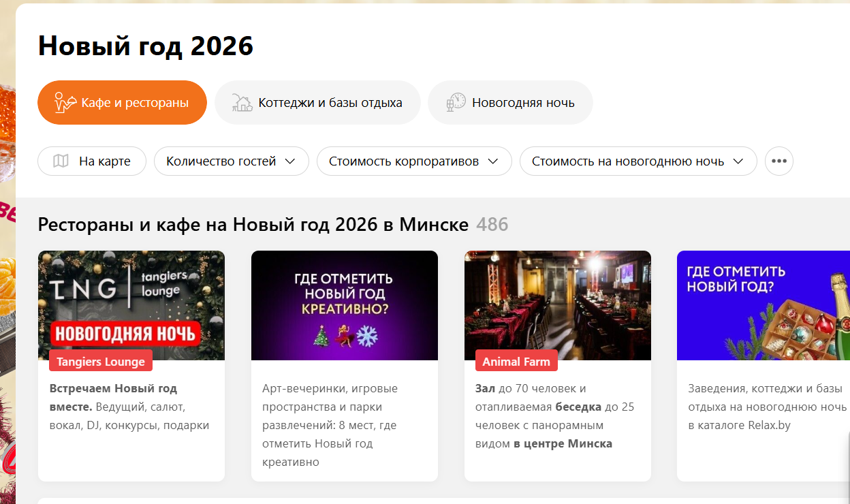Switch to the Новогодняя ночь tab
Image resolution: width=850 pixels, height=504 pixels.
click(x=510, y=103)
